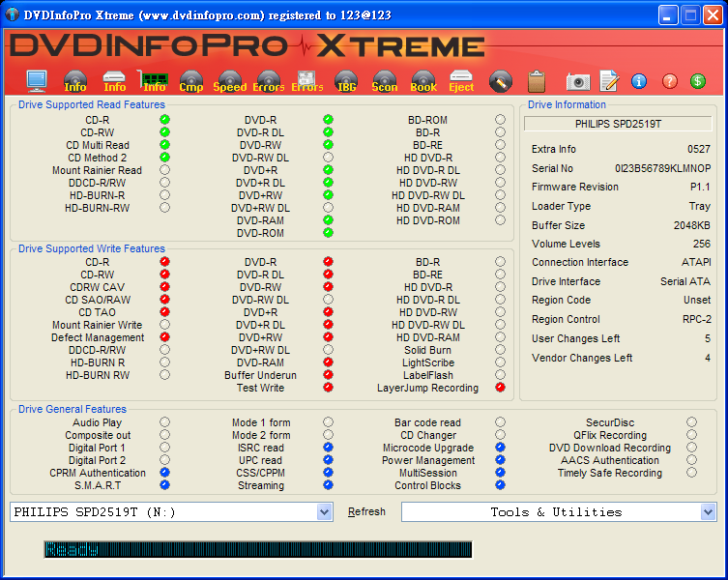
Task: Show the blue information icon
Action: [639, 81]
